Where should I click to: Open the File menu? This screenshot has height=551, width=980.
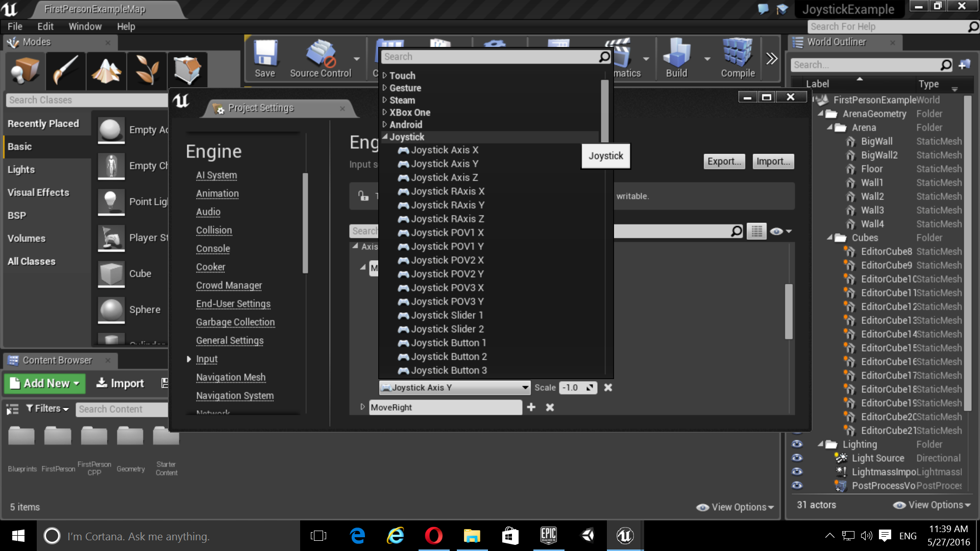click(x=15, y=27)
